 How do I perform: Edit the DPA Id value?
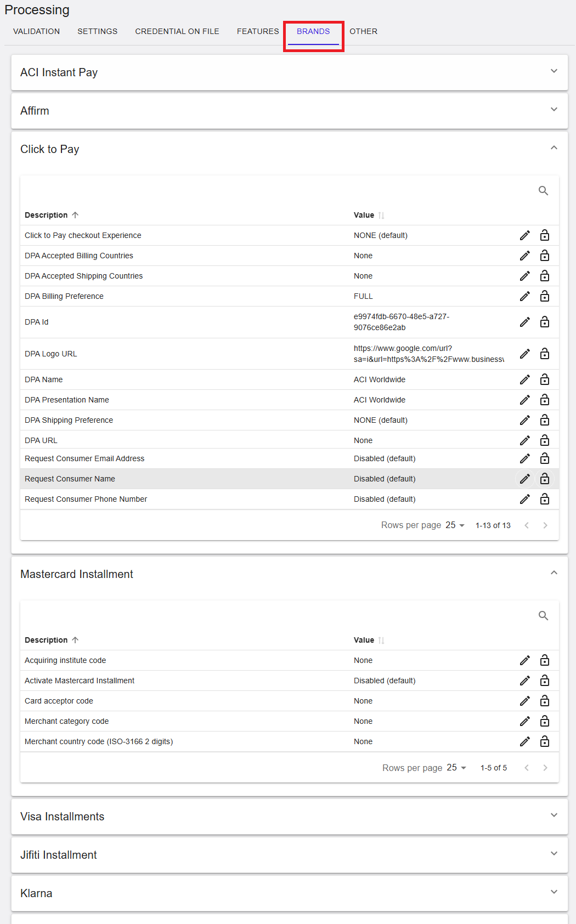click(x=525, y=322)
